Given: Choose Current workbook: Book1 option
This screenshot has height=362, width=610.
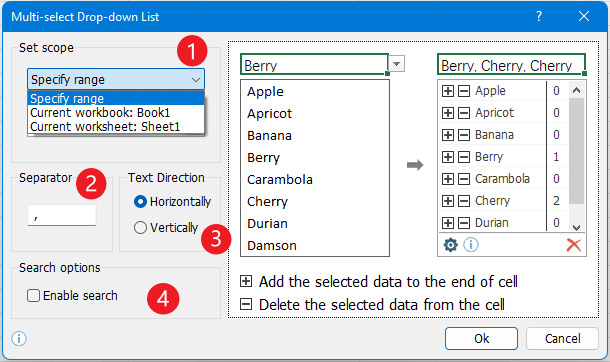Looking at the screenshot, I should coord(116,112).
